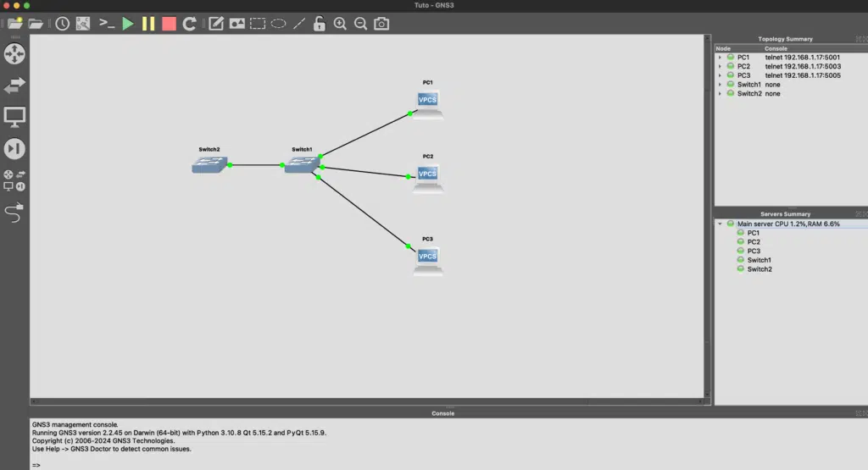
Task: Select PC1 row telnet 192.168.1.17:5001
Action: coord(791,58)
